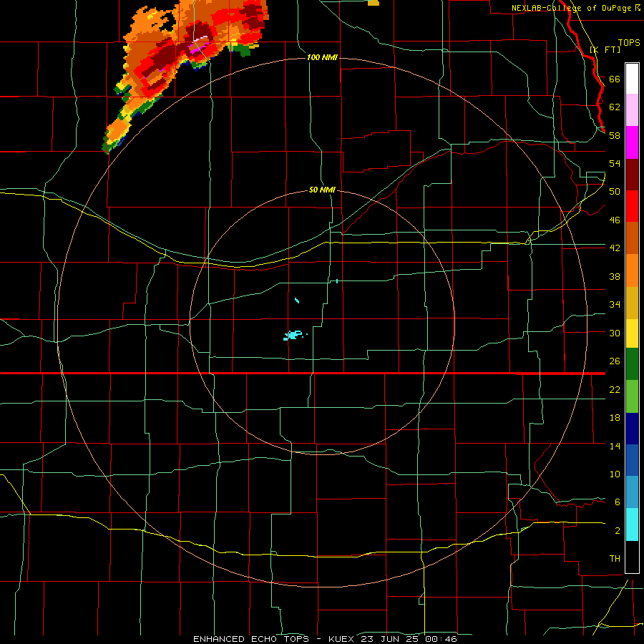Click the light orange legend swatch

click(632, 270)
